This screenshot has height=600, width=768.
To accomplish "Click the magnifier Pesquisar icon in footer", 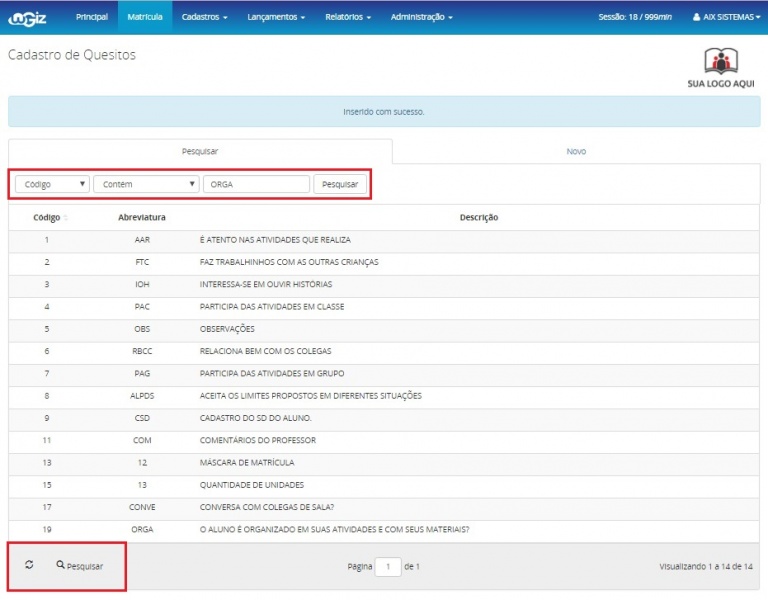I will 61,565.
